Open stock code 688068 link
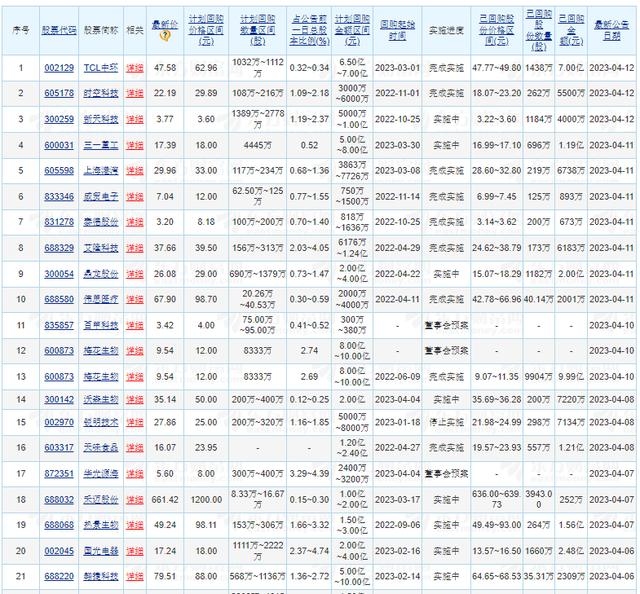This screenshot has height=594, width=640. pyautogui.click(x=59, y=525)
